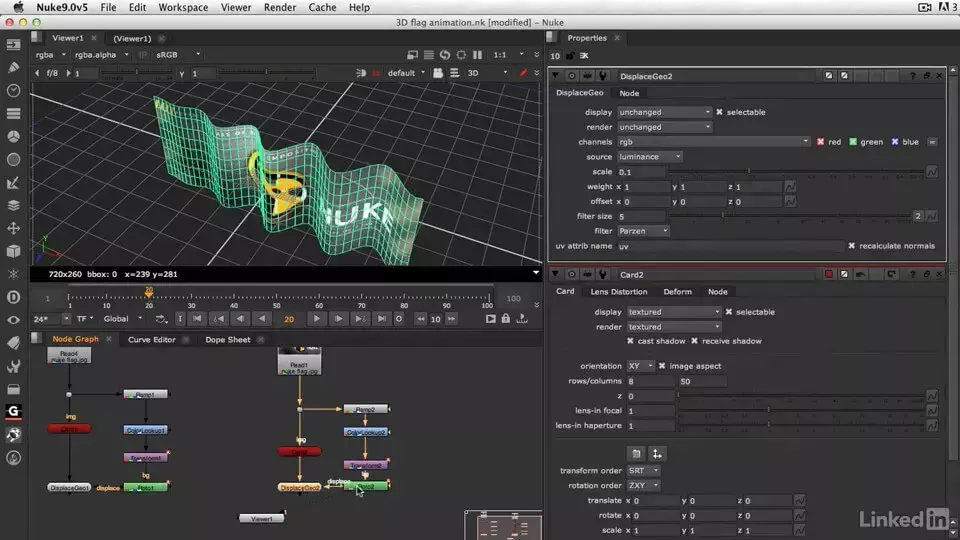Open the channels rgb dropdown
The width and height of the screenshot is (960, 540).
click(x=713, y=142)
